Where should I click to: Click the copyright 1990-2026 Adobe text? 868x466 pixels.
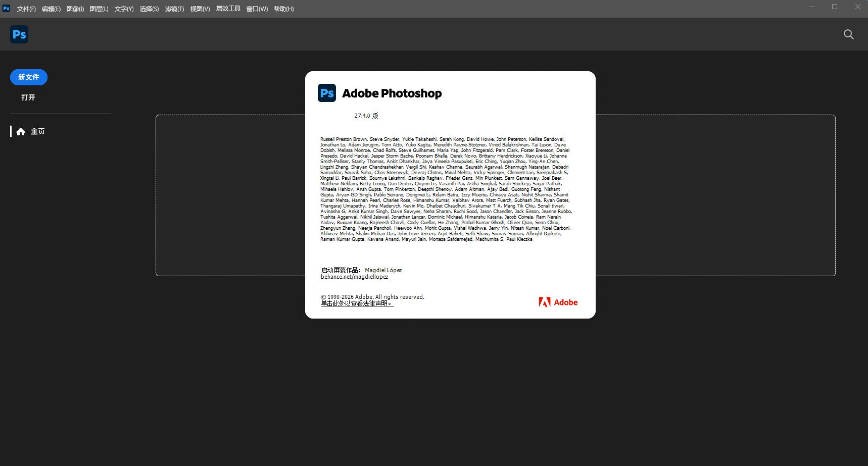(x=373, y=297)
